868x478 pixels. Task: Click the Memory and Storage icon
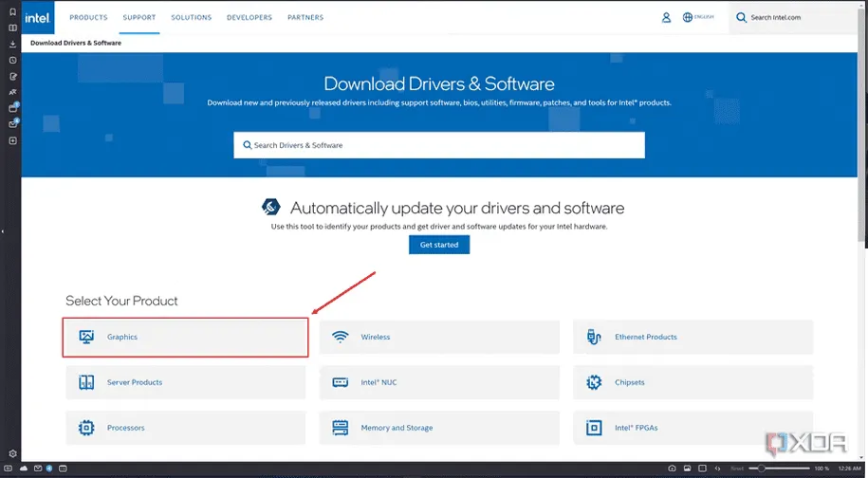coord(341,428)
